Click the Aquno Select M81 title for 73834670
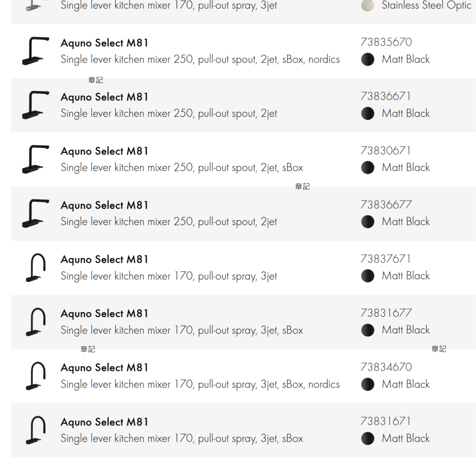The width and height of the screenshot is (476, 460). [x=104, y=368]
